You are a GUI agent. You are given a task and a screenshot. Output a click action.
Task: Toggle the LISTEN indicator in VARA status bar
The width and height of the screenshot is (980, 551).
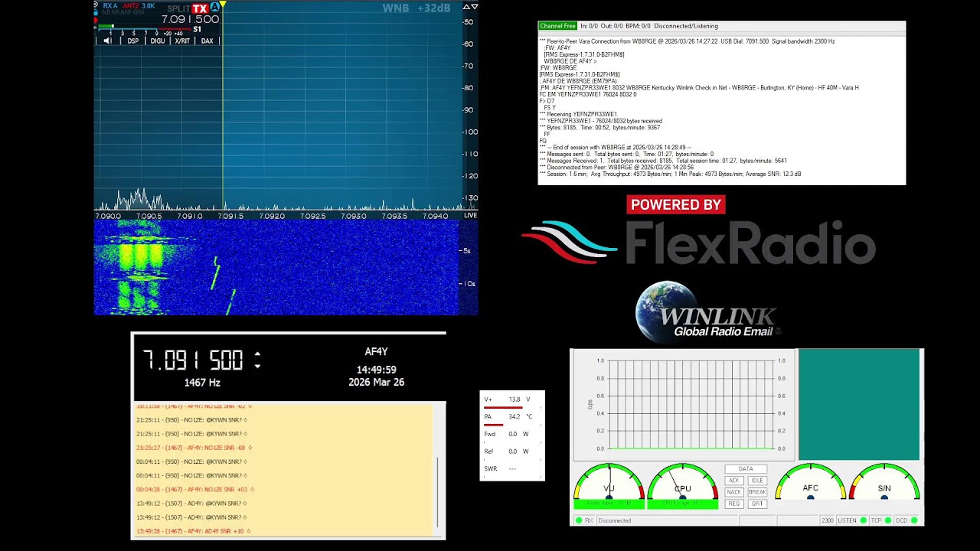click(x=851, y=520)
